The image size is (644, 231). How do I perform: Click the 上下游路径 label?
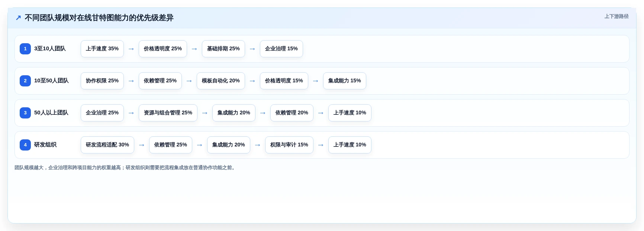(616, 16)
